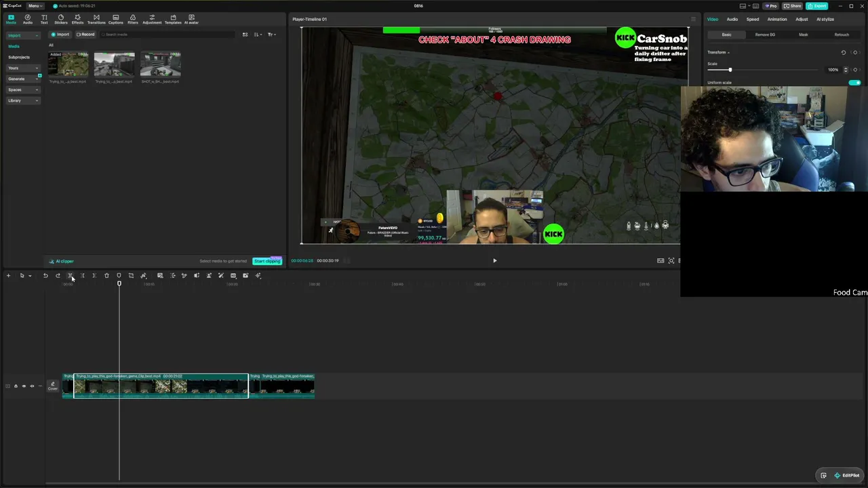
Task: Open fullscreen preview in player
Action: 671,261
